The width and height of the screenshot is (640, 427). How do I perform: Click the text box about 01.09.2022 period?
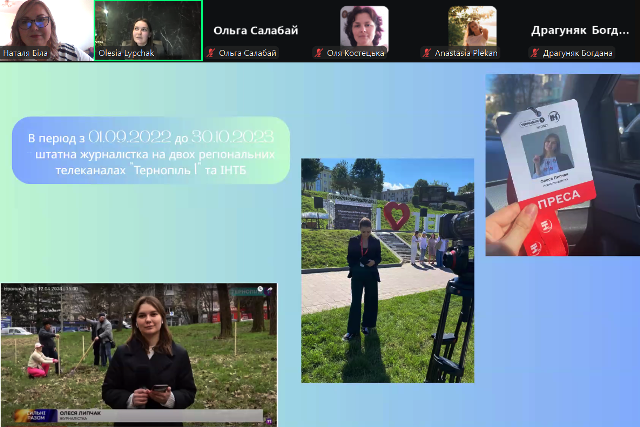pyautogui.click(x=151, y=152)
